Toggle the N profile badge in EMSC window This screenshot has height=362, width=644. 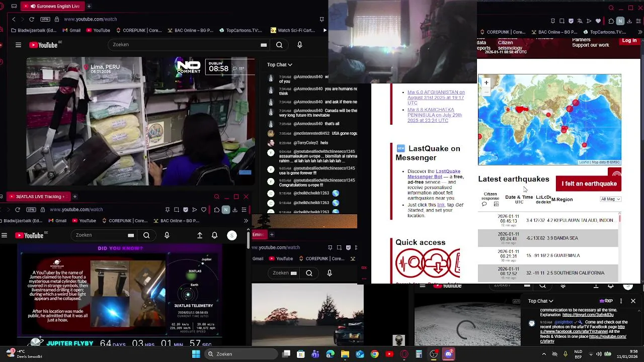click(620, 21)
